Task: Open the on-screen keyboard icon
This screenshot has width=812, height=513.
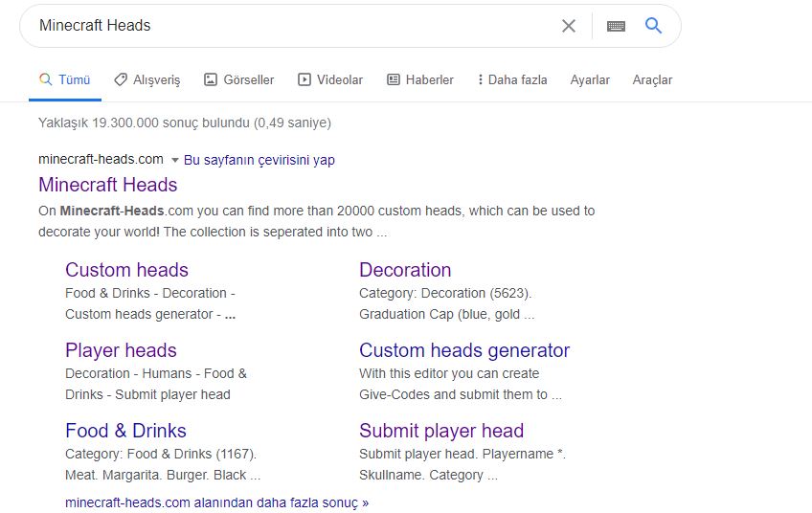Action: tap(616, 26)
